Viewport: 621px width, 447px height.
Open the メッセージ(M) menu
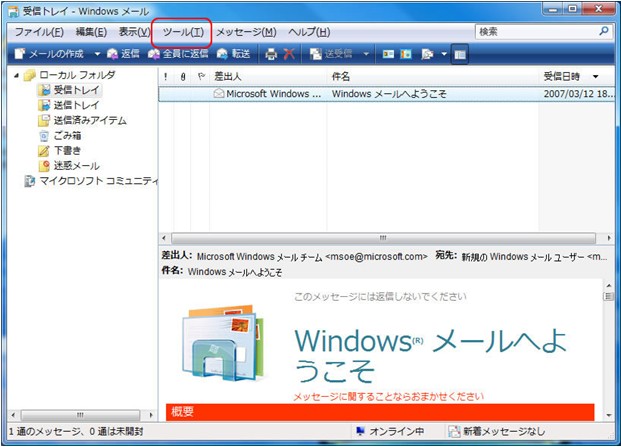pos(246,32)
